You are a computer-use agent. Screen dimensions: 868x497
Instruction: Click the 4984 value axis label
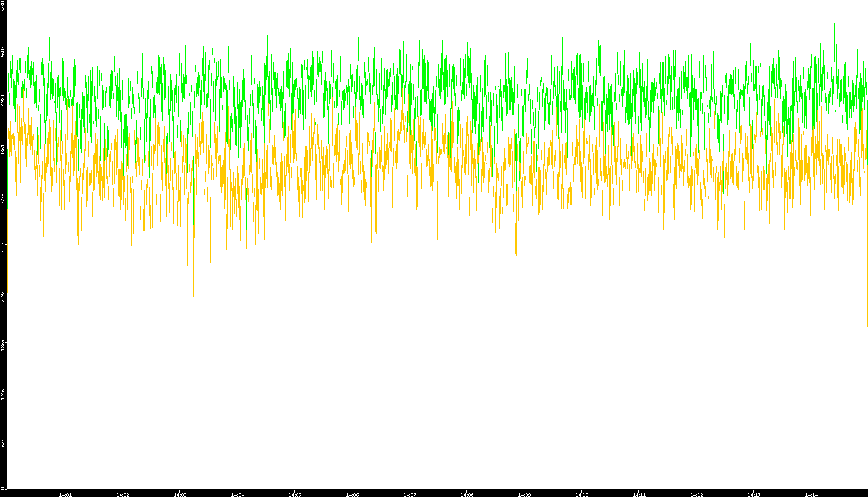(x=3, y=100)
